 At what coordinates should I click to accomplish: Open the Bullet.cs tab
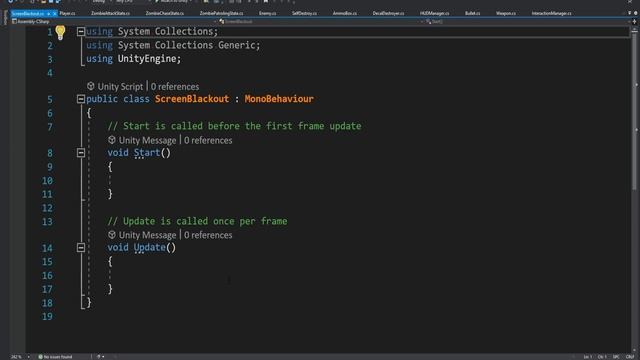point(472,13)
